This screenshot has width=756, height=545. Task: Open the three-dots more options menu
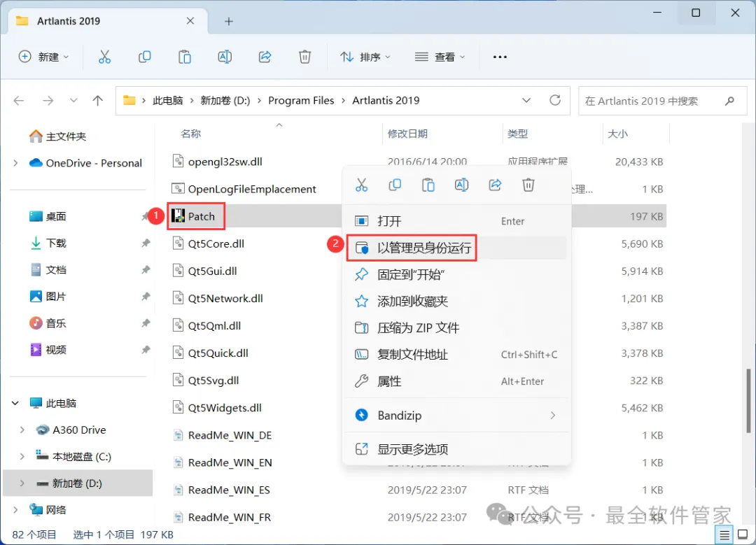click(500, 57)
